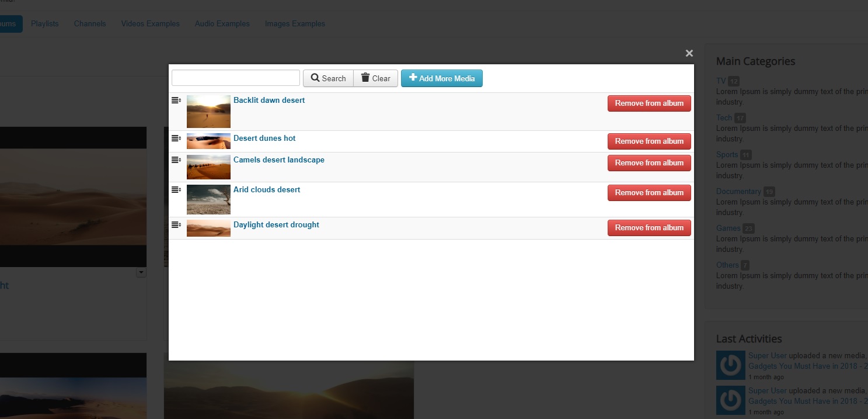Remove Arid clouds desert from album
The width and height of the screenshot is (868, 419).
pyautogui.click(x=649, y=193)
